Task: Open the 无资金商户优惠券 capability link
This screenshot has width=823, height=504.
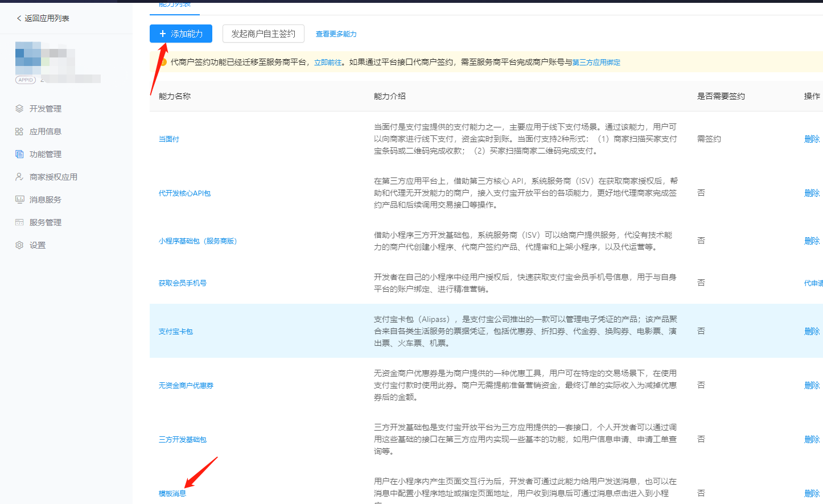Action: [186, 386]
